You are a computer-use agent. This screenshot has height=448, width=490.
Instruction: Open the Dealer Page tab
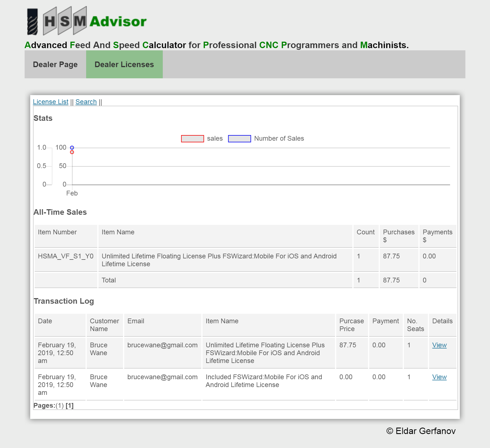(55, 64)
